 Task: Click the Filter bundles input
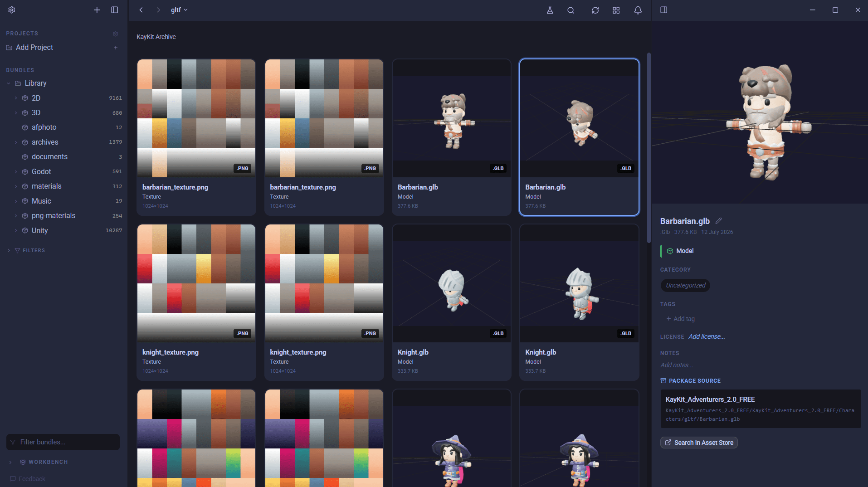click(x=63, y=442)
